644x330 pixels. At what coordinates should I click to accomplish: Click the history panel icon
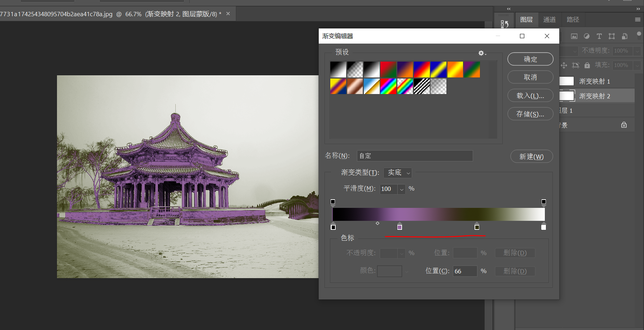pyautogui.click(x=504, y=24)
